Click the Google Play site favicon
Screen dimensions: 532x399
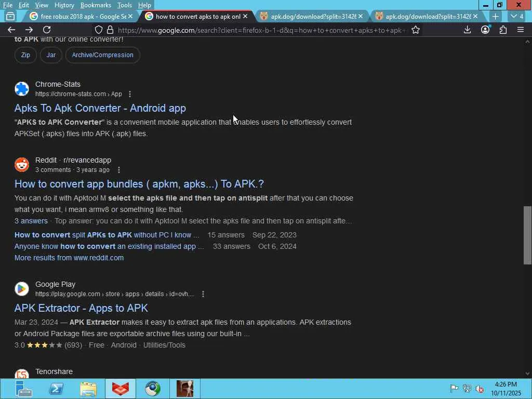pos(22,289)
